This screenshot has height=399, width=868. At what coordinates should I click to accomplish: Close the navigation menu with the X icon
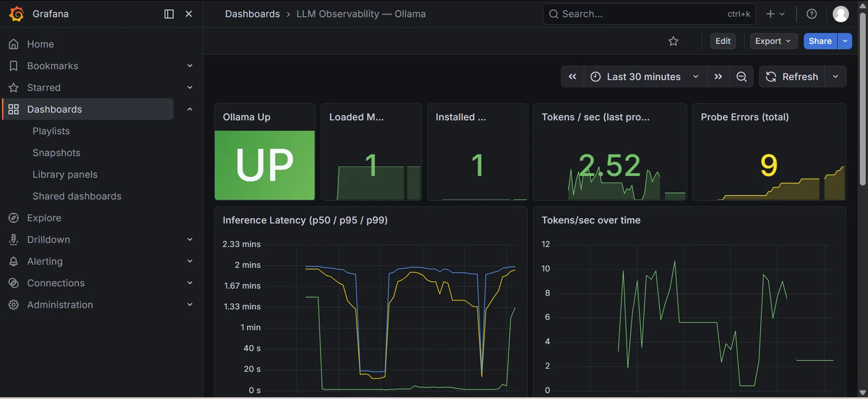pos(189,14)
